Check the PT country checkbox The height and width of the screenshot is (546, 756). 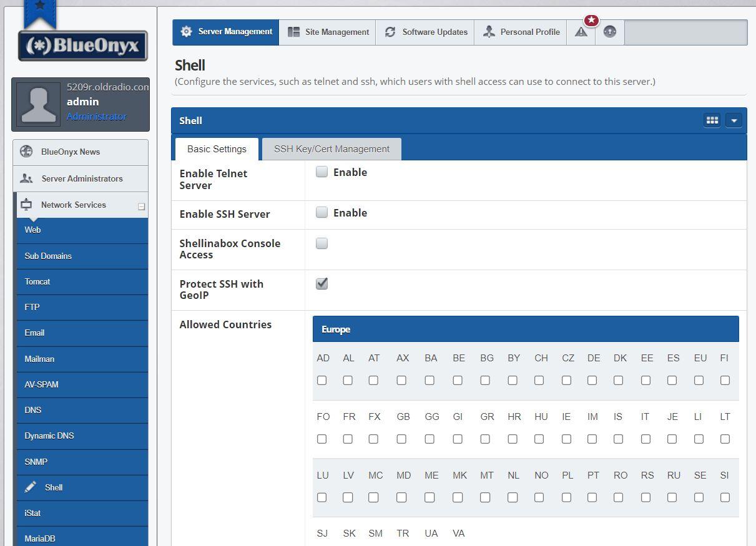coord(592,497)
